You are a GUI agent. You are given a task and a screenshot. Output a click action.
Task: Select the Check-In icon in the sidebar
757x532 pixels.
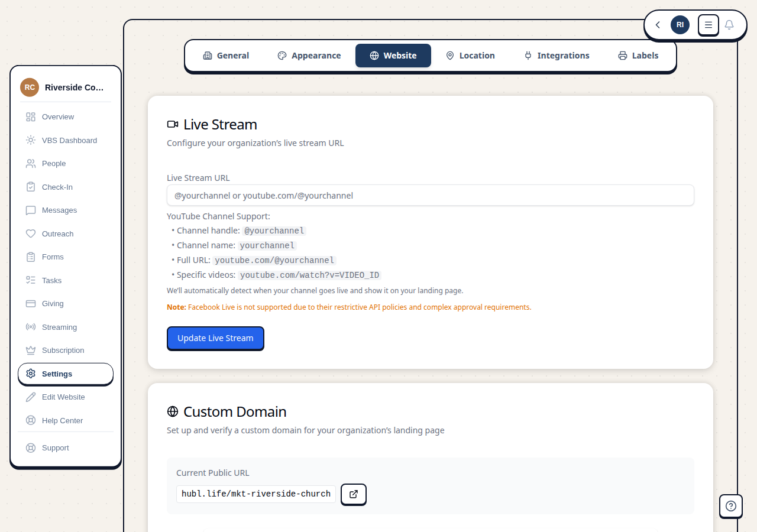pyautogui.click(x=31, y=187)
